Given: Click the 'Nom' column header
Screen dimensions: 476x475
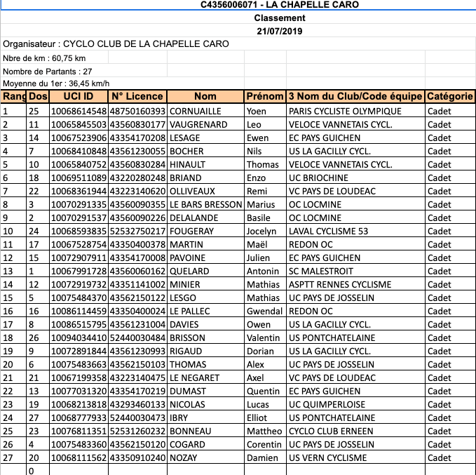Looking at the screenshot, I should click(x=205, y=97).
